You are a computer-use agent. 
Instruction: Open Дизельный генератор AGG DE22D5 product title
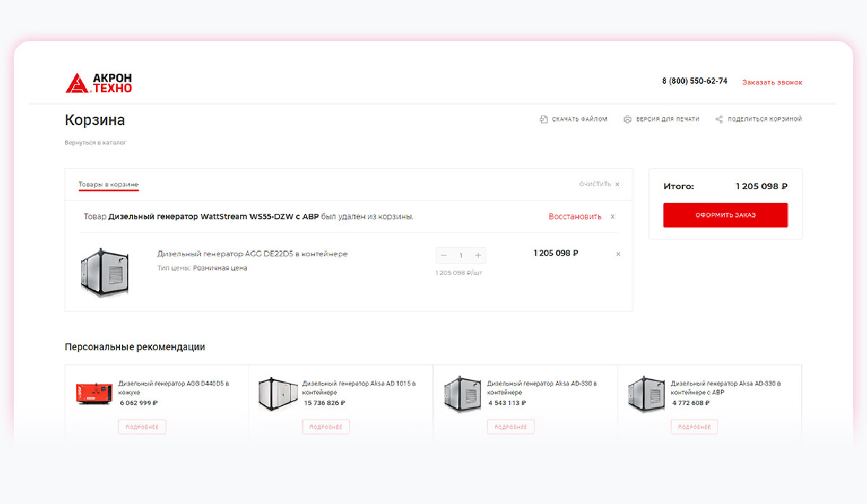[253, 254]
